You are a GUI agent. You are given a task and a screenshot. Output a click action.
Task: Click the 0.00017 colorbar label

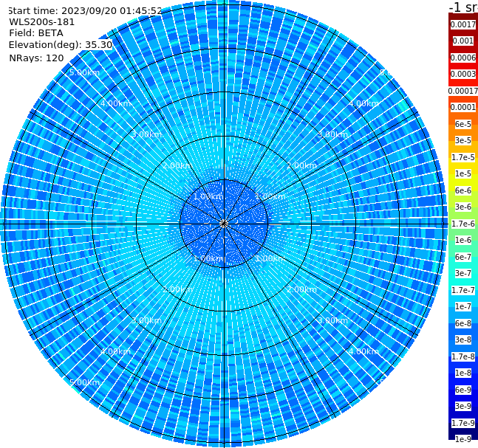point(463,91)
